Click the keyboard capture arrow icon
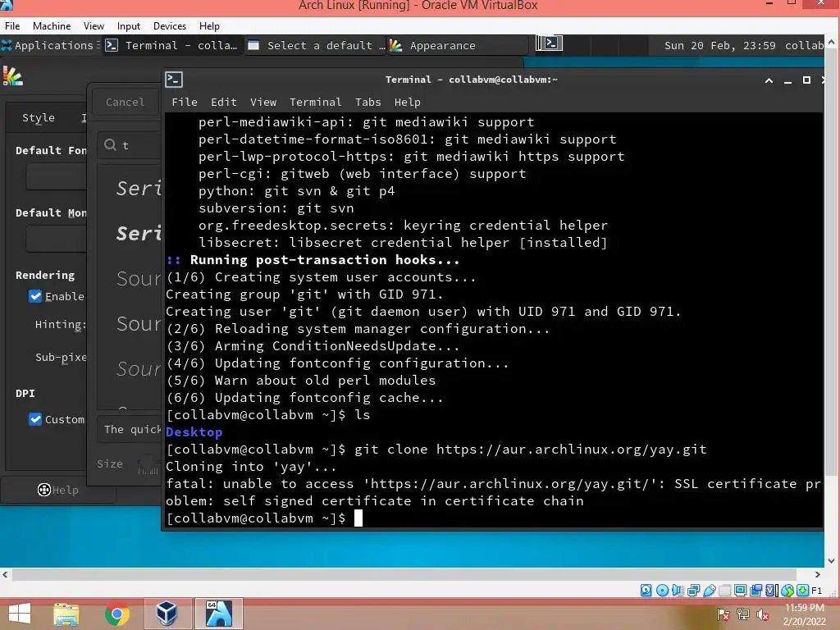840x630 pixels. point(802,591)
